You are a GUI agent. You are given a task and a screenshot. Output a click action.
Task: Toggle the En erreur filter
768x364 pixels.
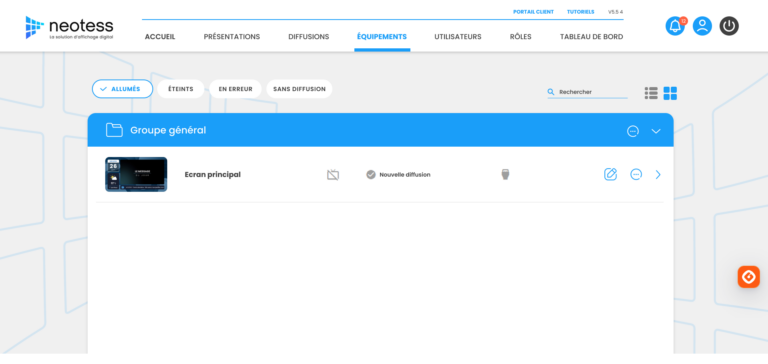(x=236, y=89)
